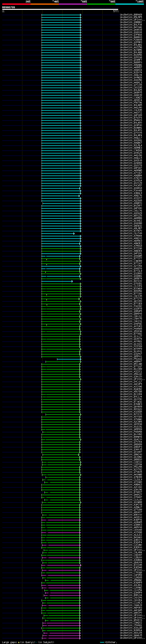Open hit UniRef100_A0ZZ56
The height and width of the screenshot is (644, 146).
click(131, 47)
